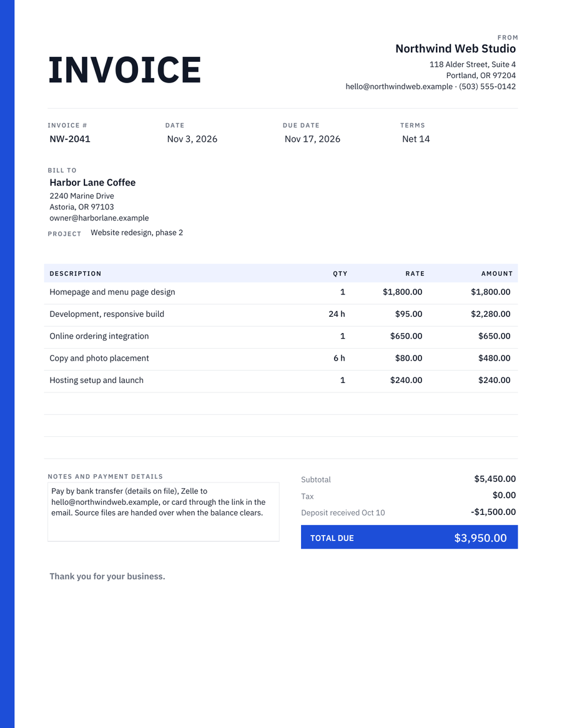The height and width of the screenshot is (728, 562).
Task: Select the client name Harbor Lane Coffee
Action: [92, 182]
